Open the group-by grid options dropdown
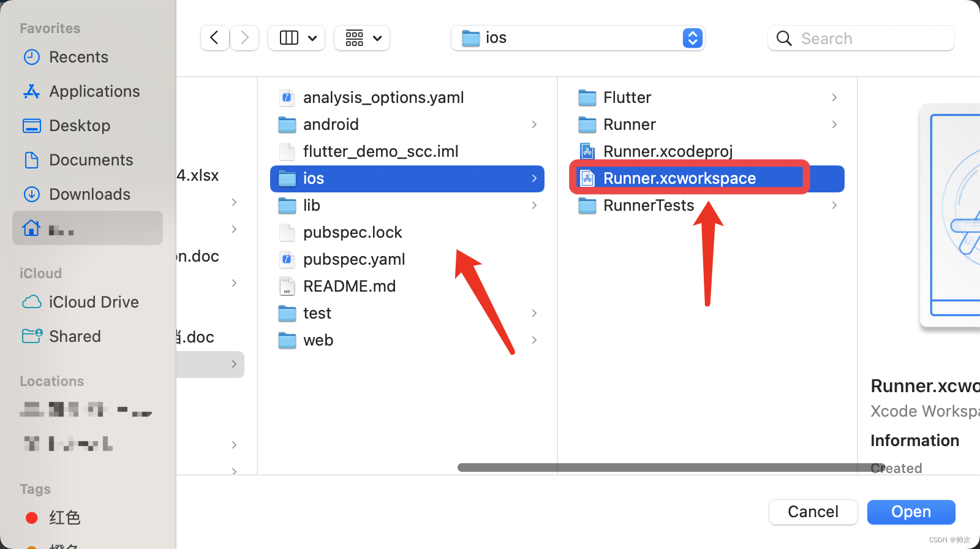This screenshot has height=549, width=980. point(362,38)
